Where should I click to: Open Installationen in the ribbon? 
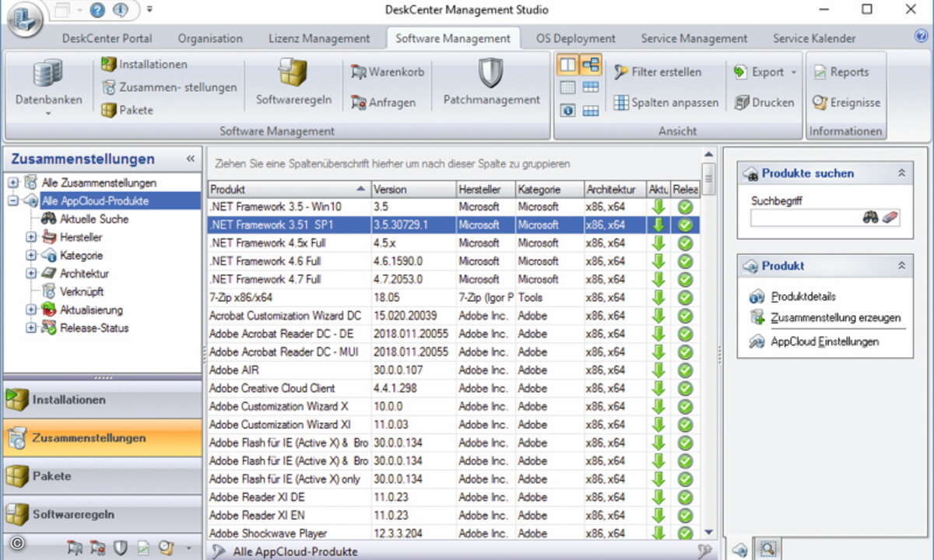click(144, 64)
